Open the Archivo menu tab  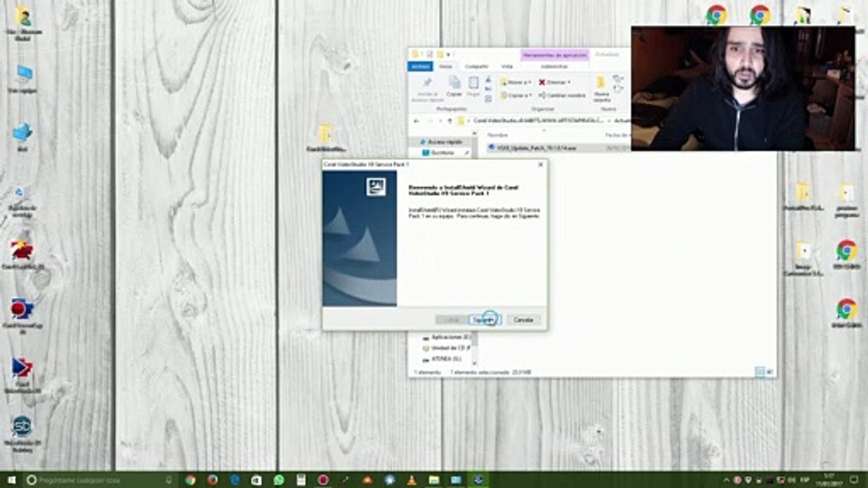point(420,66)
